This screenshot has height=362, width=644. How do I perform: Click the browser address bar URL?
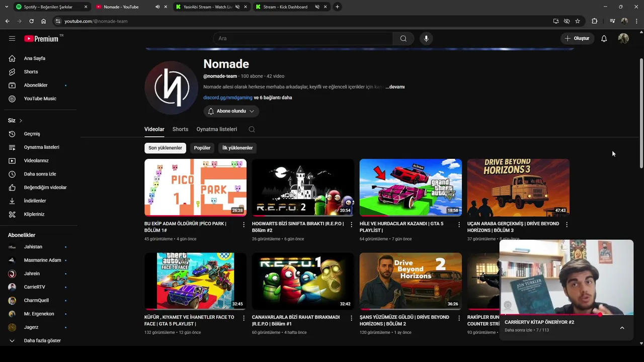[96, 21]
